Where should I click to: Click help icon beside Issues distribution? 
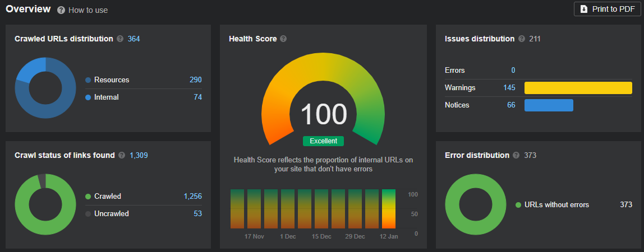[522, 39]
